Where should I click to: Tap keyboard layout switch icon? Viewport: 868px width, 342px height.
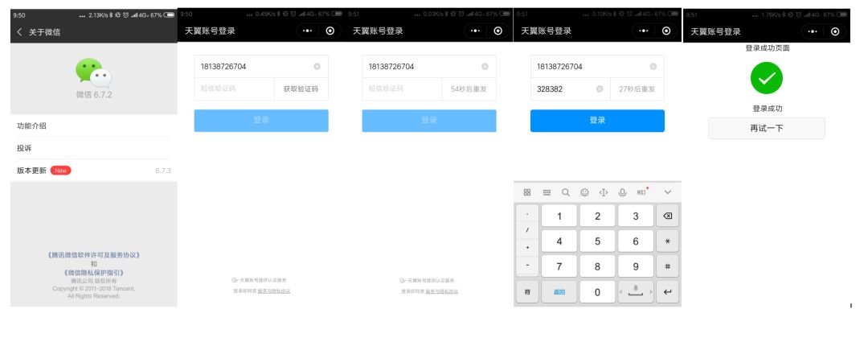coord(547,192)
